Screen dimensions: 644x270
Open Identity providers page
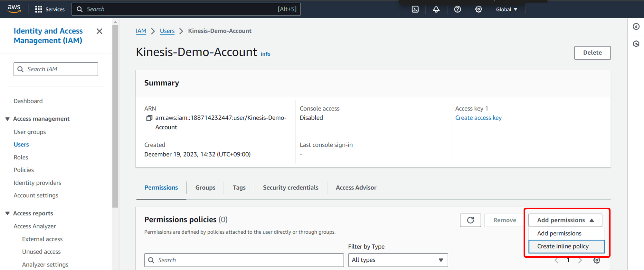(x=37, y=183)
